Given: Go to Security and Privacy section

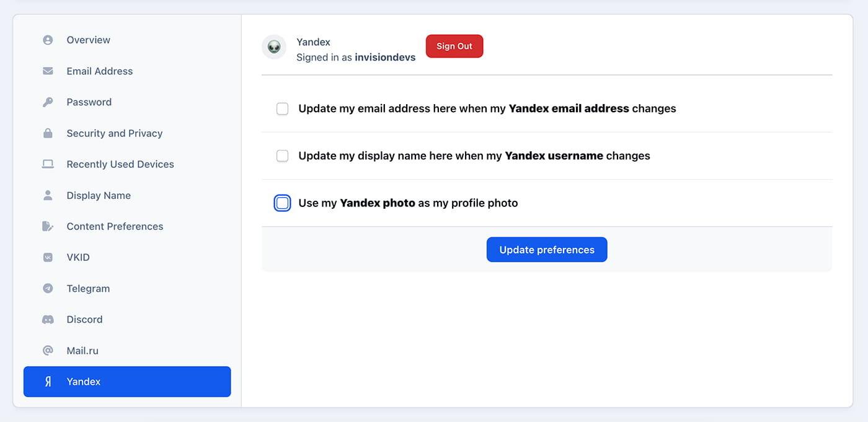Looking at the screenshot, I should coord(114,133).
